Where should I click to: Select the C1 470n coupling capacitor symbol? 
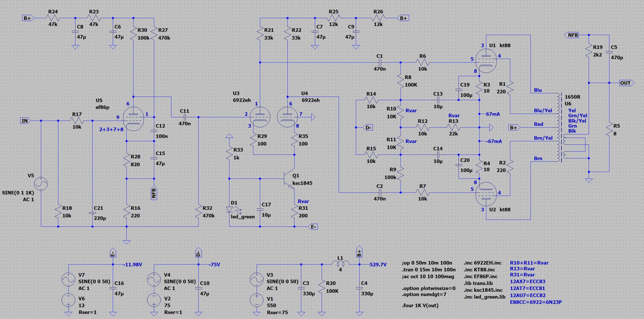380,62
